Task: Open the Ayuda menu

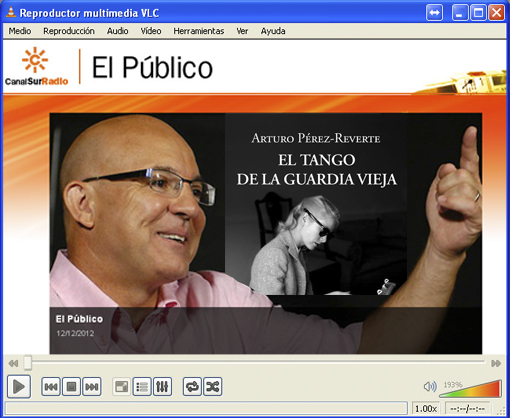Action: pos(273,31)
